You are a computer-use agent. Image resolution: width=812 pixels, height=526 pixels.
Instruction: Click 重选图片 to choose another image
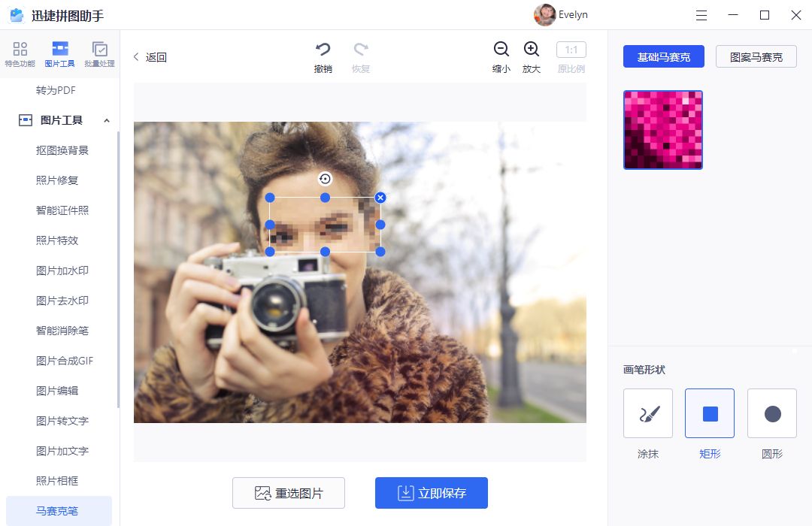(289, 493)
